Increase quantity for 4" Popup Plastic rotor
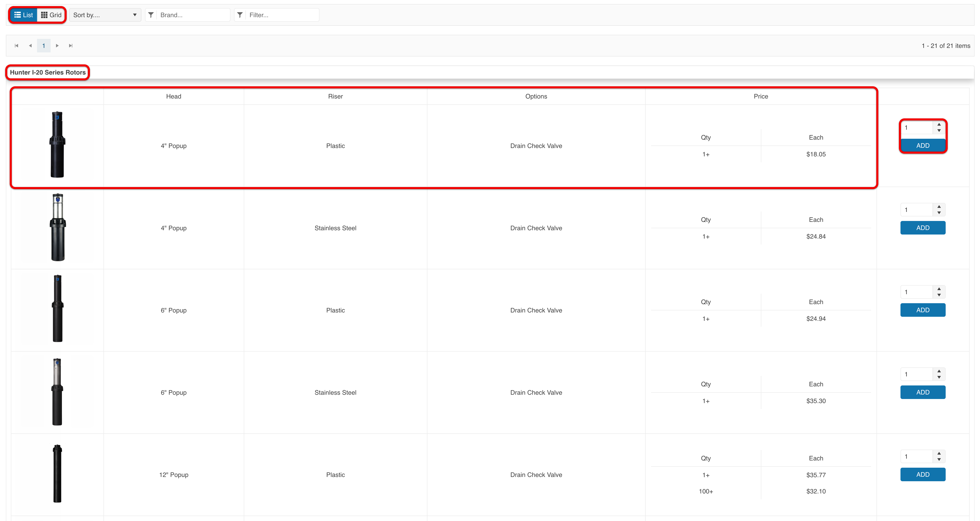Screen dimensions: 980x521 pyautogui.click(x=939, y=124)
